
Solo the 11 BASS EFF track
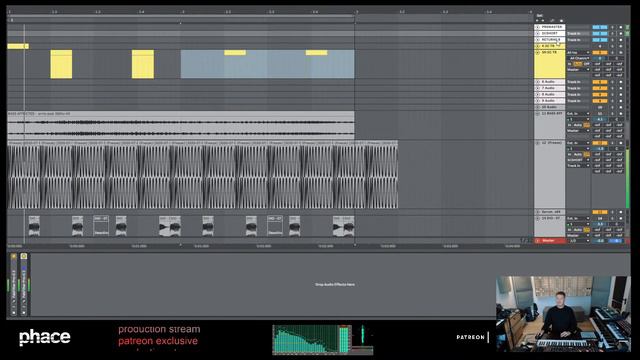(x=612, y=113)
